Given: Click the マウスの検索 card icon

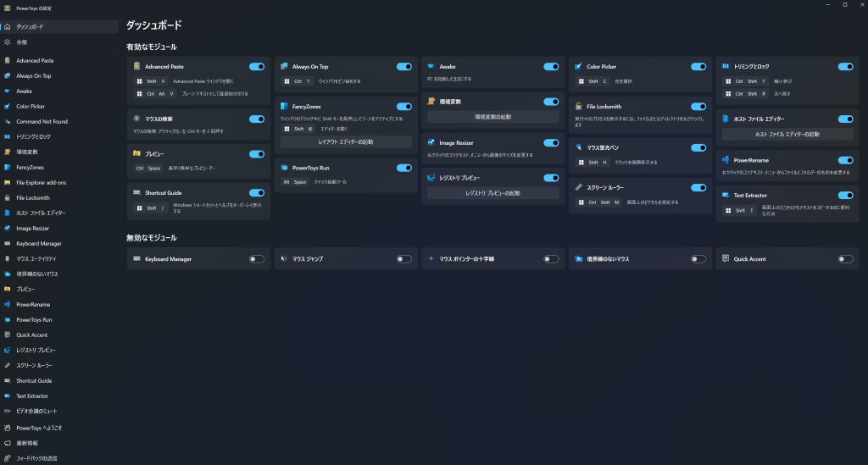Looking at the screenshot, I should click(136, 119).
